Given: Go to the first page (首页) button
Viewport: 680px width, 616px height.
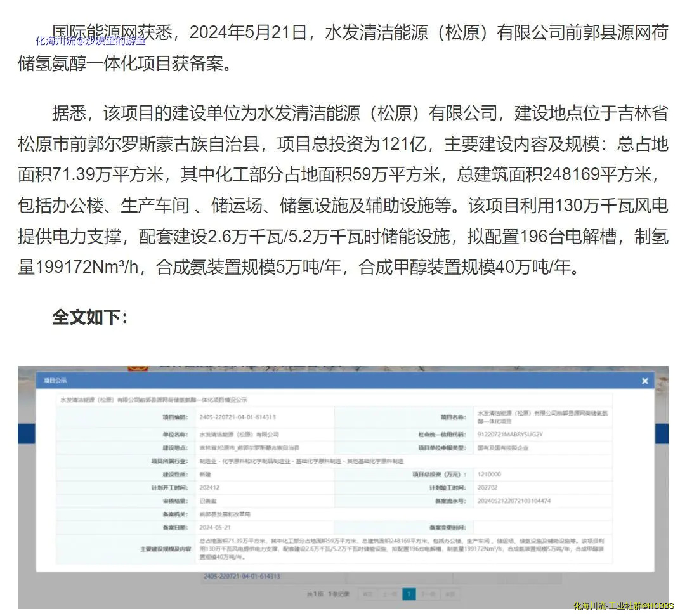Looking at the screenshot, I should click(368, 594).
